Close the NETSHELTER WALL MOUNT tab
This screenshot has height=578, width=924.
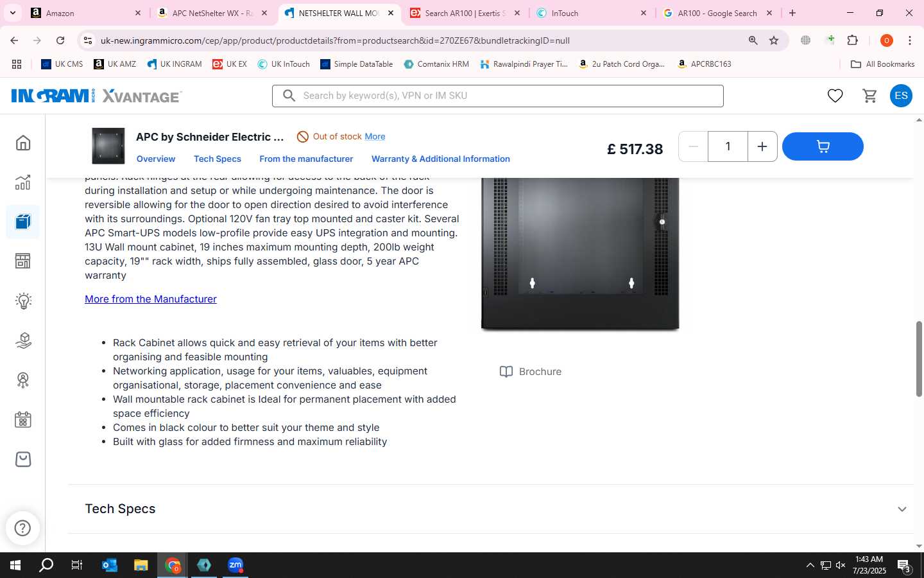tap(391, 13)
